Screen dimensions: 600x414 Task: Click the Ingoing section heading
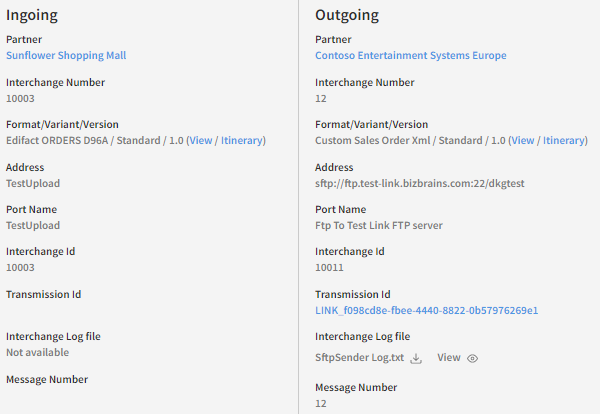tap(32, 16)
